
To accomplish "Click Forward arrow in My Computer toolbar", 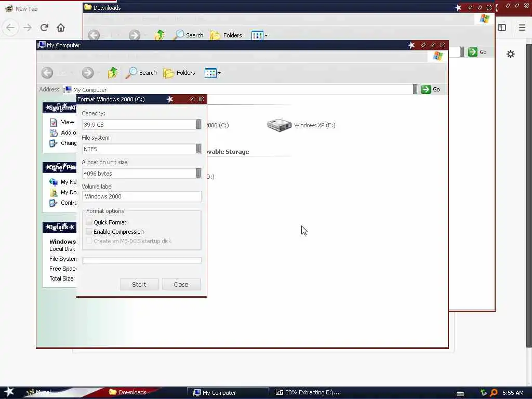I will 87,73.
